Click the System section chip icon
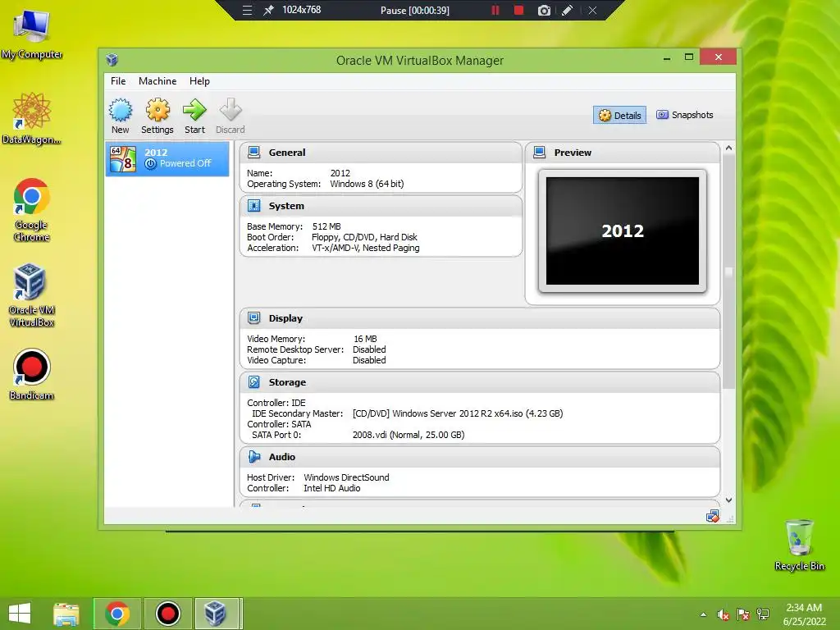The image size is (840, 630). 254,206
